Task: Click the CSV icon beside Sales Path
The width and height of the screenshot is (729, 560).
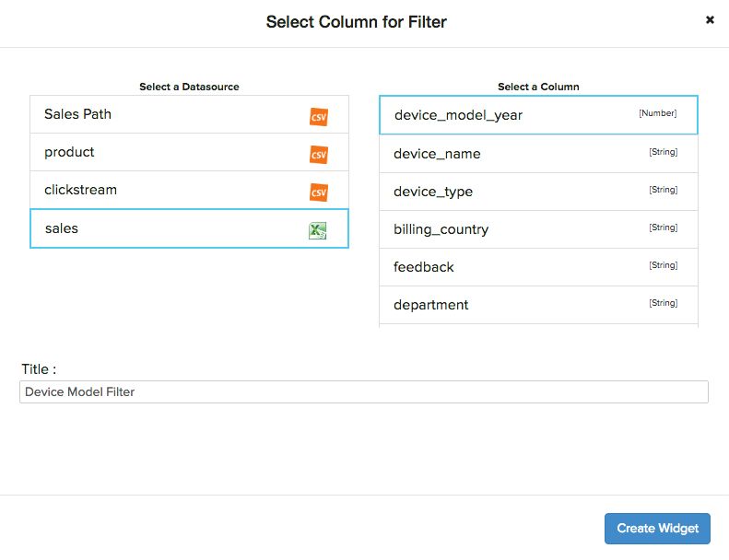Action: click(x=318, y=117)
